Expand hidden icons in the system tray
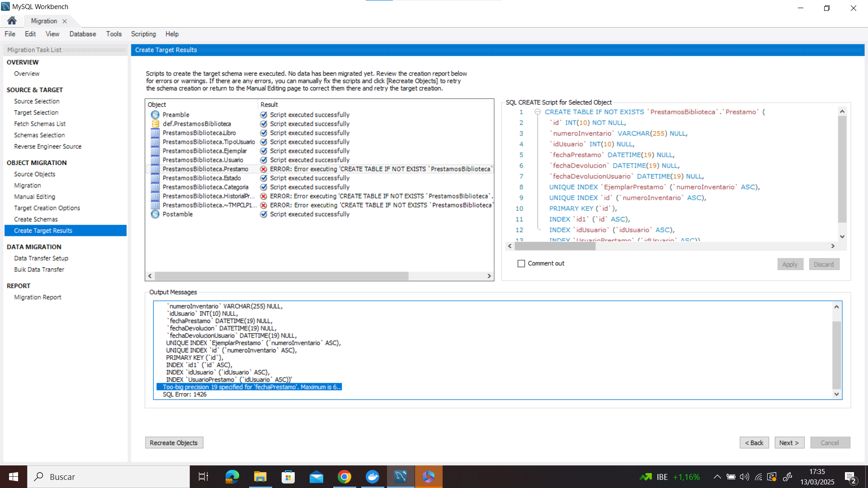This screenshot has width=868, height=488. (x=717, y=476)
